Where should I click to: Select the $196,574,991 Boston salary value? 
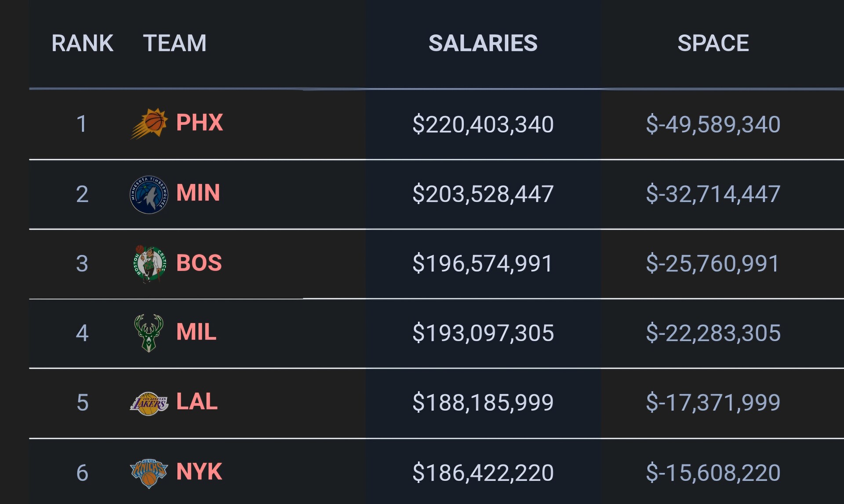point(482,264)
